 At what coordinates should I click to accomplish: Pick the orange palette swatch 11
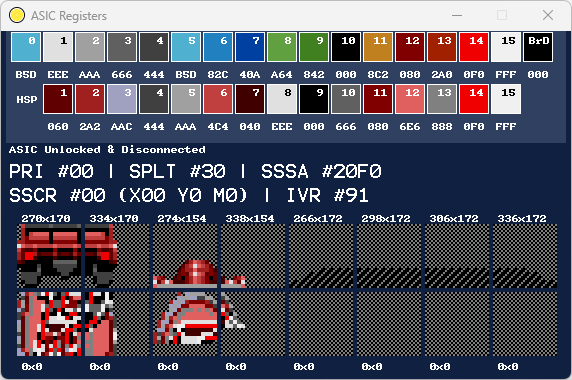378,47
